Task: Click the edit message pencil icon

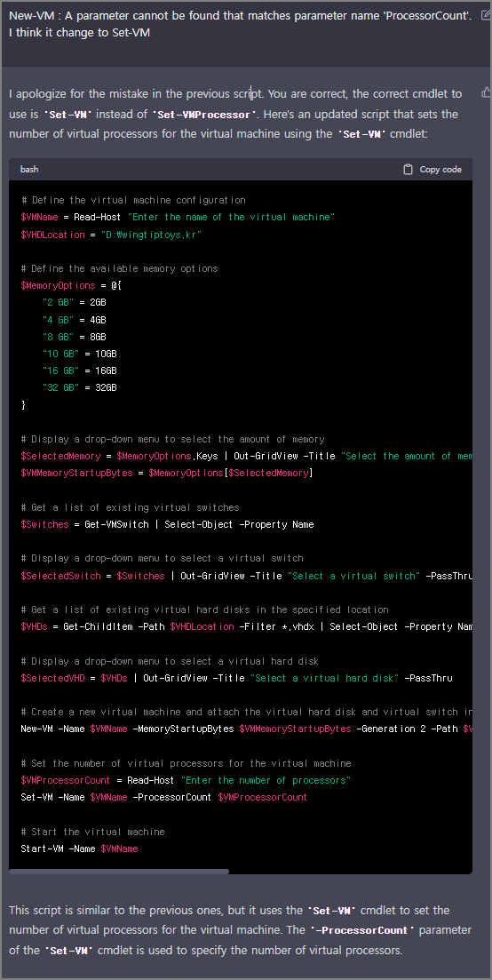Action: click(x=487, y=16)
